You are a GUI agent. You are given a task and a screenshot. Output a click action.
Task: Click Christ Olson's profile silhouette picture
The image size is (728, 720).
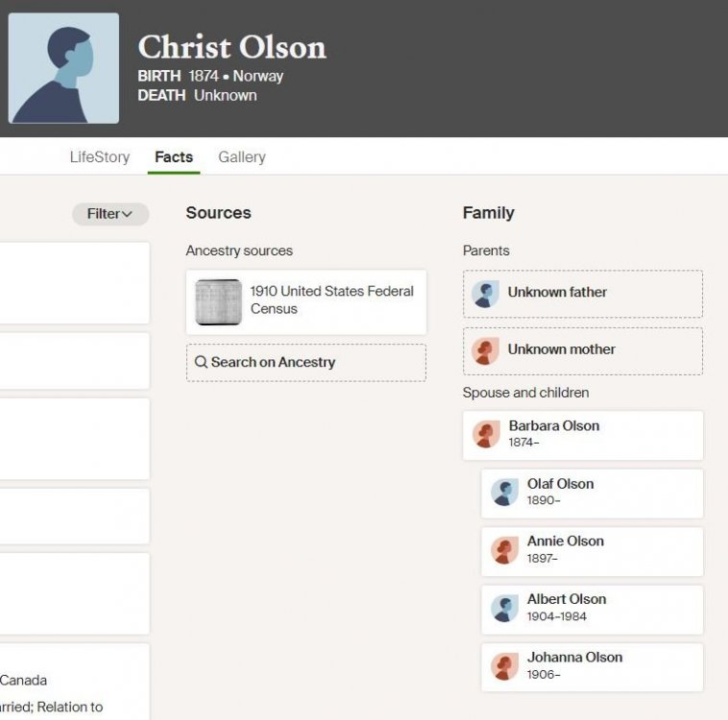pos(63,68)
